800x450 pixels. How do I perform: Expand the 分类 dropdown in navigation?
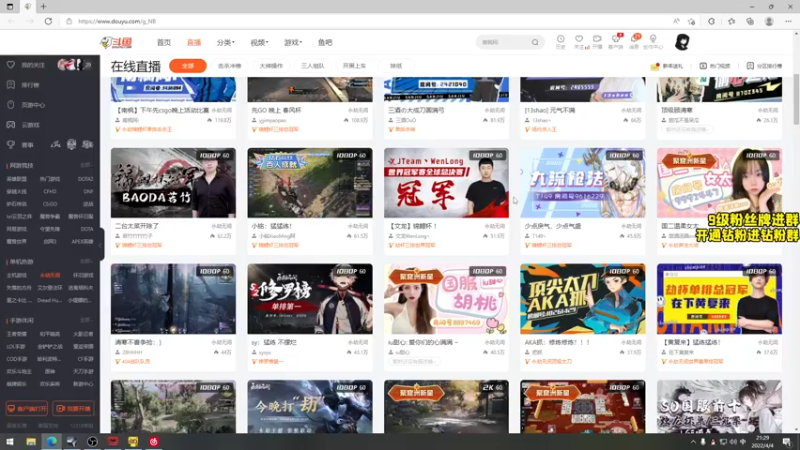tap(226, 42)
